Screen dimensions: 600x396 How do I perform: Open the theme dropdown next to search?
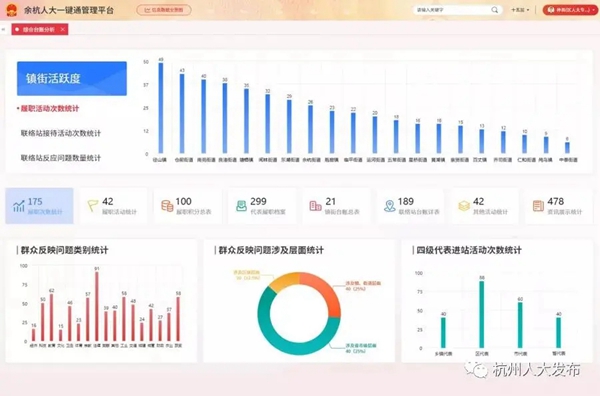(x=520, y=10)
